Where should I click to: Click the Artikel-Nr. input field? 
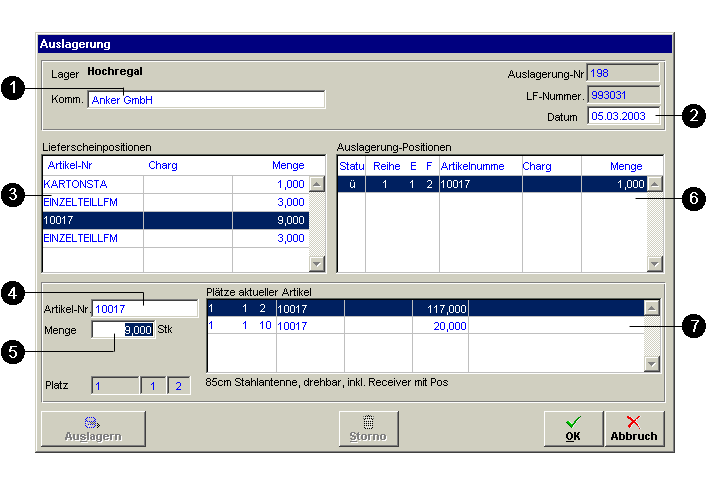[x=144, y=309]
